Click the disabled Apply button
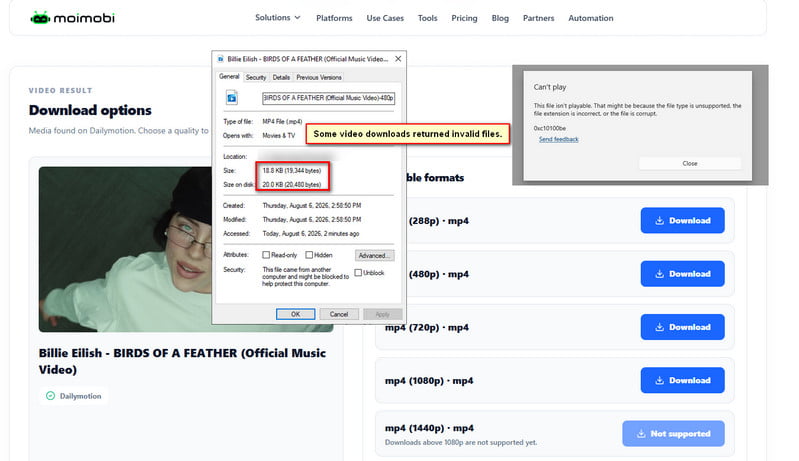Image resolution: width=799 pixels, height=461 pixels. click(382, 314)
